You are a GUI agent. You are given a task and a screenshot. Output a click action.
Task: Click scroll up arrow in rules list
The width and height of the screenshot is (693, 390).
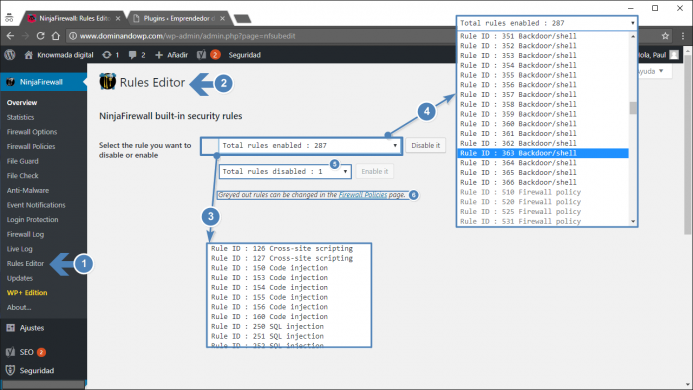633,36
